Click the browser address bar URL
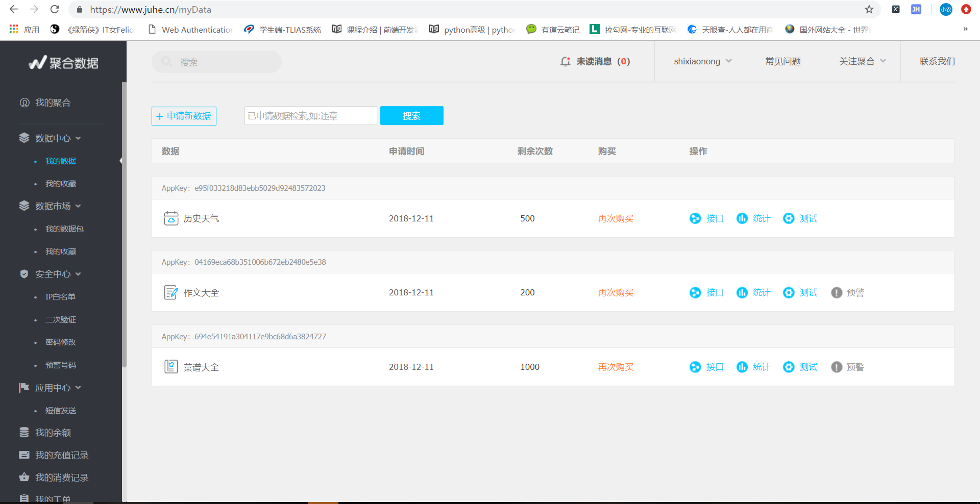Image resolution: width=980 pixels, height=504 pixels. coord(151,9)
